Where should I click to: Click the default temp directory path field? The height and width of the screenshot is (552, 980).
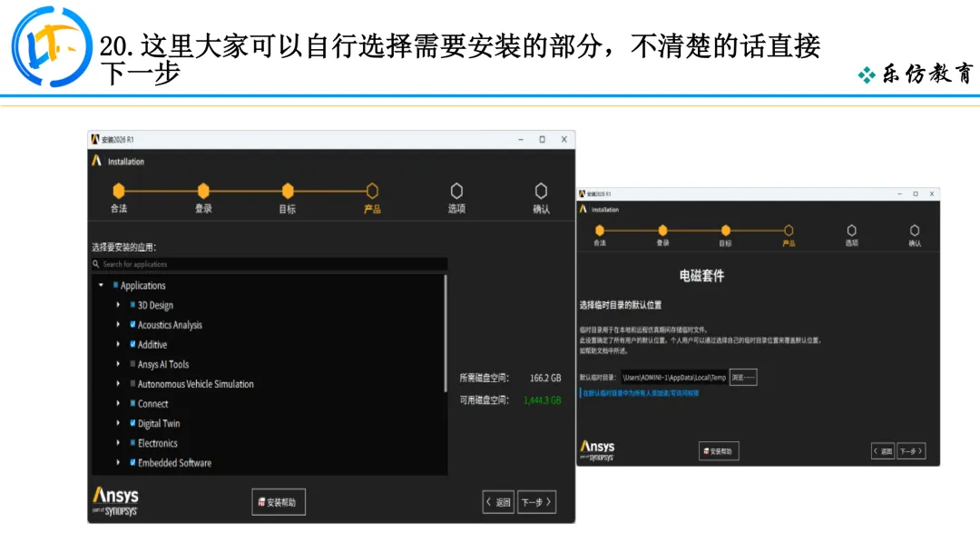[673, 378]
